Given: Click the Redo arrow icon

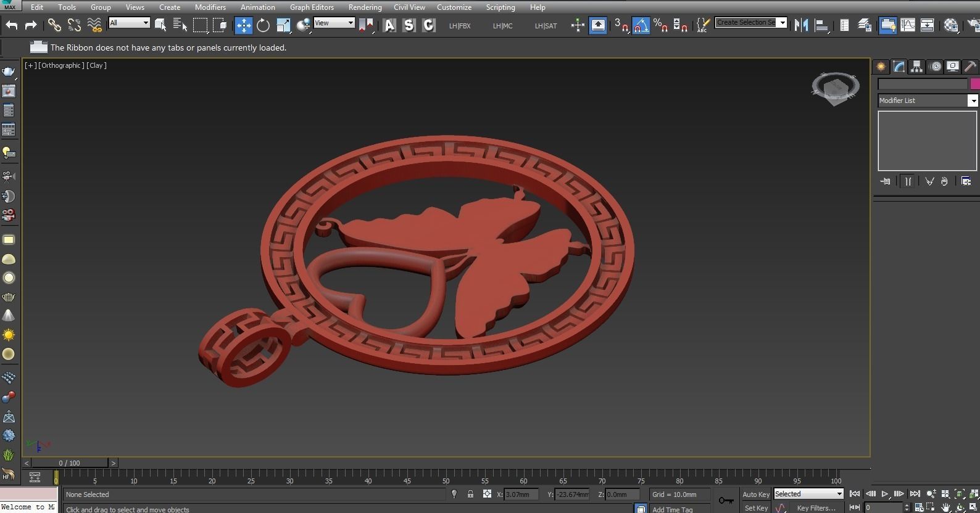Looking at the screenshot, I should point(30,25).
